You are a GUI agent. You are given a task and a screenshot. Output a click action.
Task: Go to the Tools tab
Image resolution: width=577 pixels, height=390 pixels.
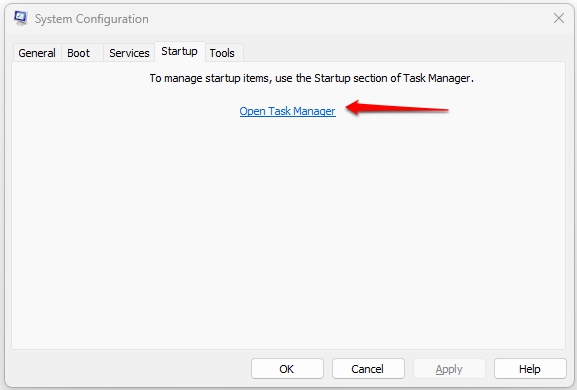coord(224,53)
